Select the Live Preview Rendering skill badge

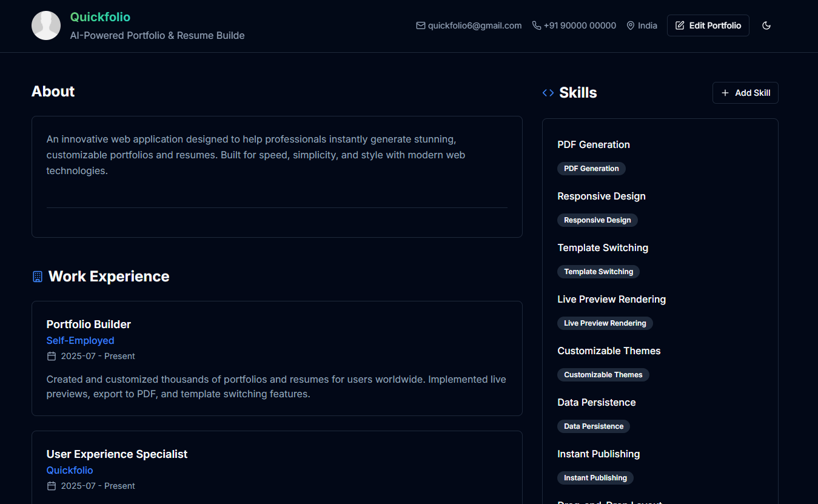(x=605, y=323)
